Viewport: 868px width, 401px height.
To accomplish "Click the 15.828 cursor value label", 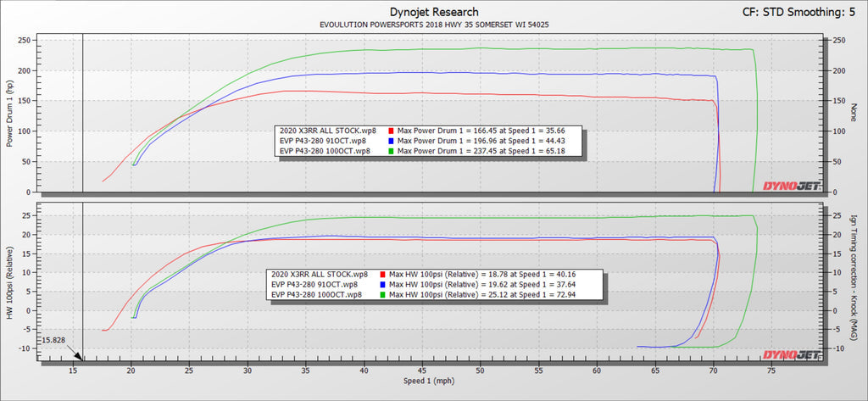I will click(x=57, y=339).
